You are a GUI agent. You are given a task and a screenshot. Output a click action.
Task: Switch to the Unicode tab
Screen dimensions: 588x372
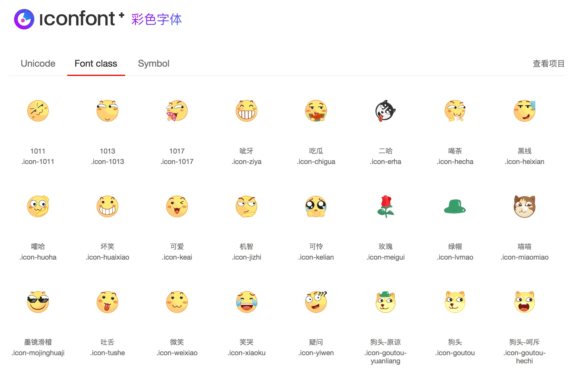(38, 63)
